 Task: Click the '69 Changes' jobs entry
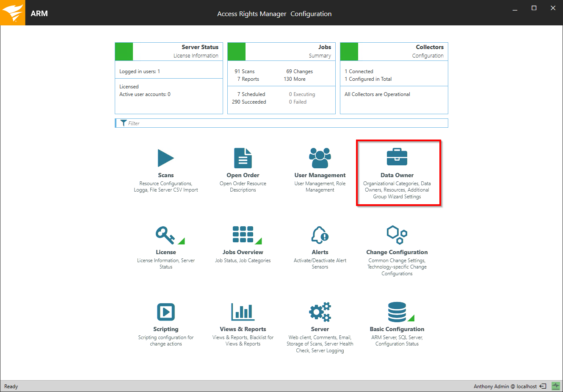(x=299, y=71)
